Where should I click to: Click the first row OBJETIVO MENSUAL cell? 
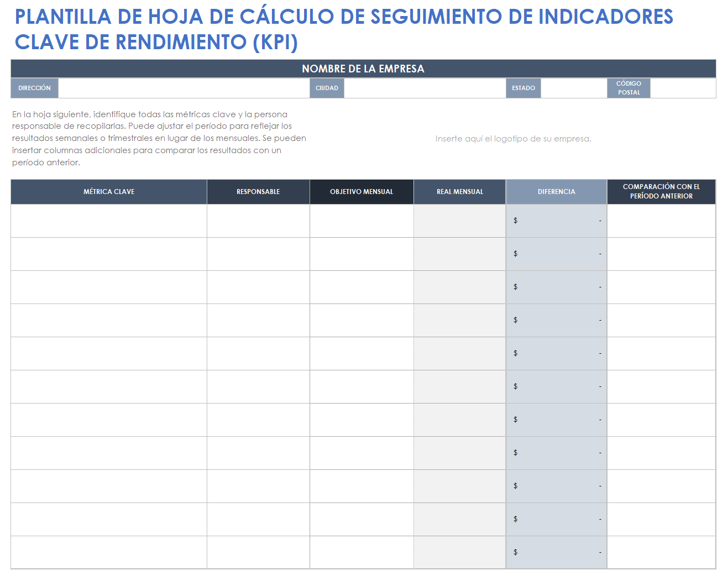click(x=362, y=221)
